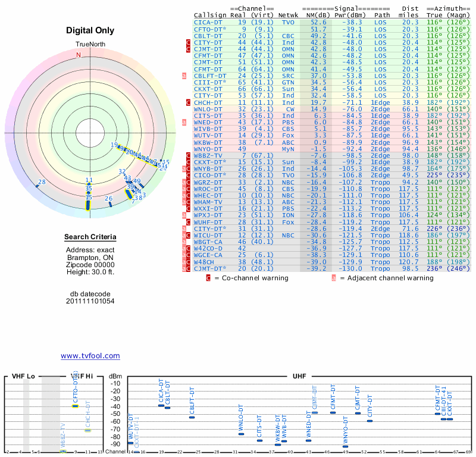Click the 'Brampton, ON' address text
Screen dimensions: 476x457
tap(90, 258)
